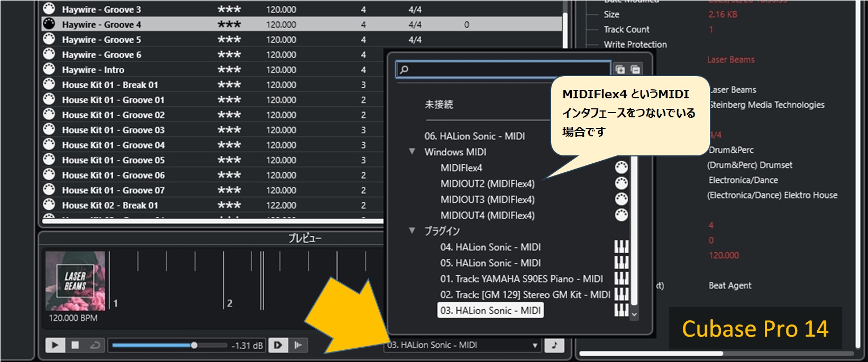Choose 未接続 (not connected) in the list

438,105
